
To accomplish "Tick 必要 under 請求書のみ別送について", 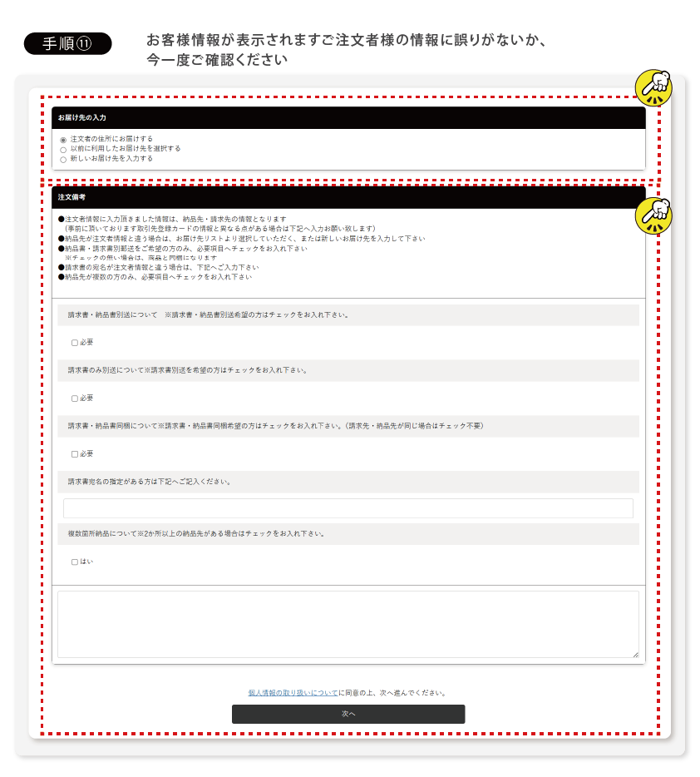I will (x=75, y=398).
